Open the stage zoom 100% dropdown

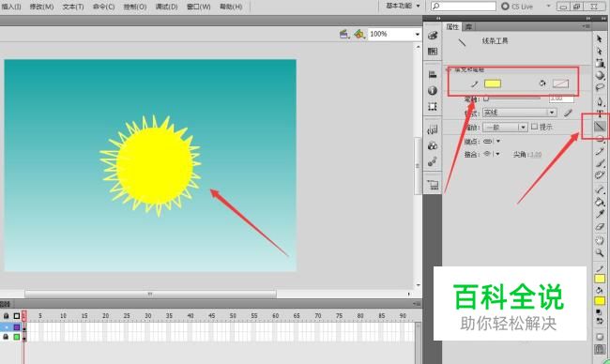pos(417,34)
